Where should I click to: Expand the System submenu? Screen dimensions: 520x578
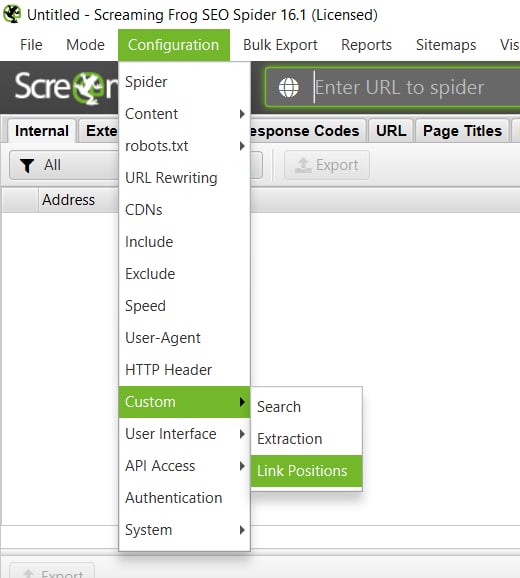pyautogui.click(x=184, y=530)
